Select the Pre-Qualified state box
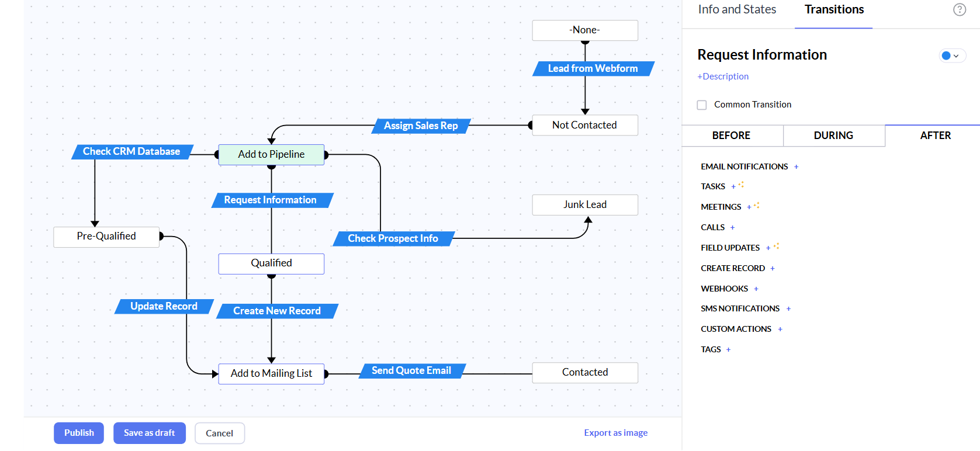 106,237
